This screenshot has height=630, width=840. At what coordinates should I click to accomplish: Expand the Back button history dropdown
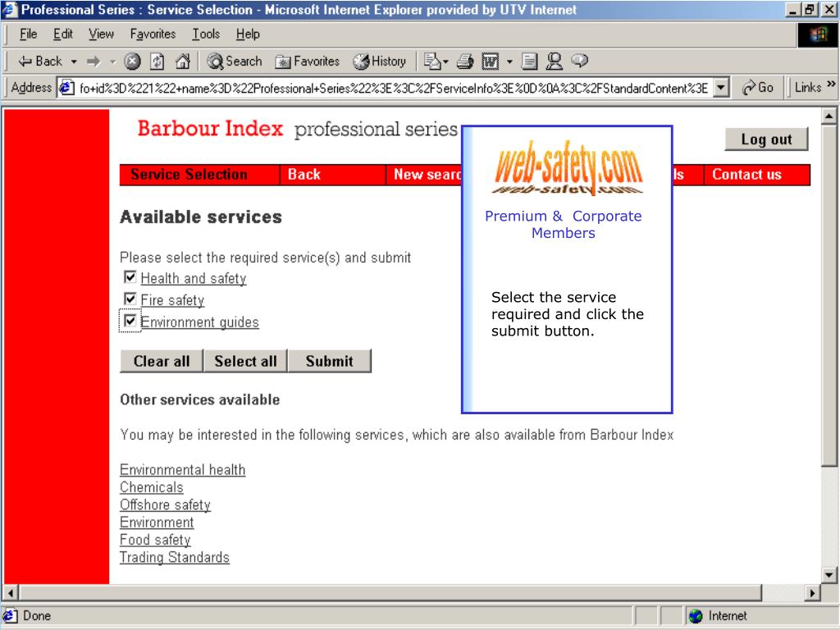point(74,62)
